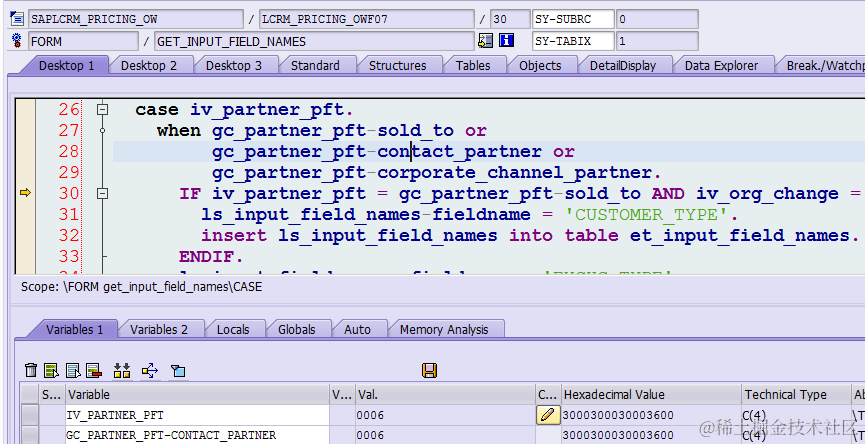Click the Technical Type column header
865x444 pixels.
pyautogui.click(x=796, y=394)
